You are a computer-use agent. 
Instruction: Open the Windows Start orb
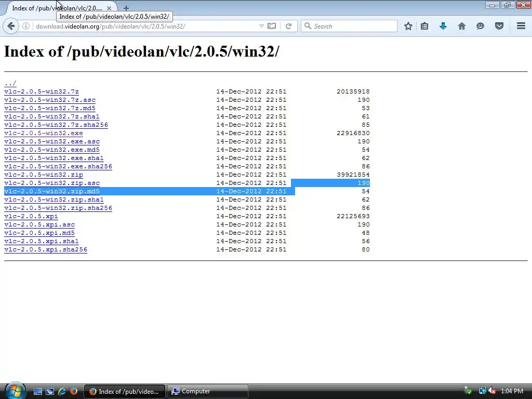point(15,391)
